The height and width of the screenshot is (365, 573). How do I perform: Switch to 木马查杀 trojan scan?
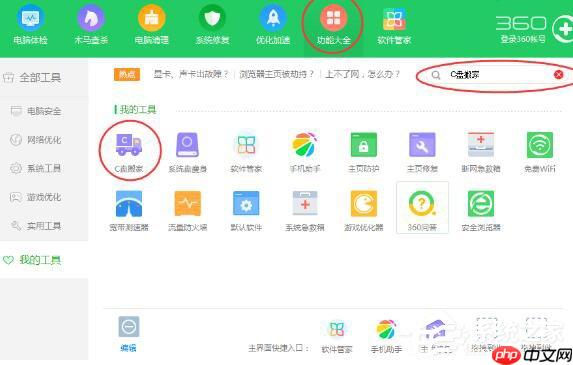pyautogui.click(x=91, y=26)
